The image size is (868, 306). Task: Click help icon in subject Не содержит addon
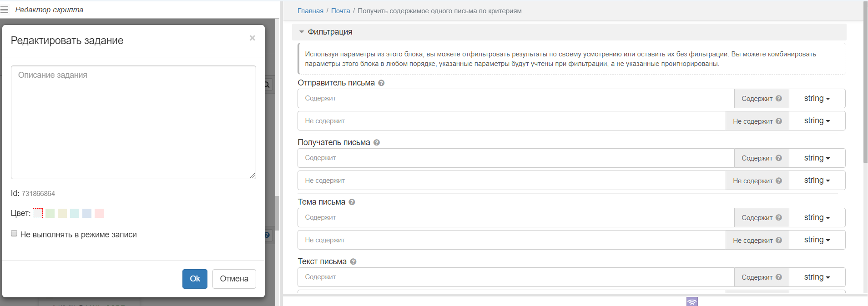(779, 241)
